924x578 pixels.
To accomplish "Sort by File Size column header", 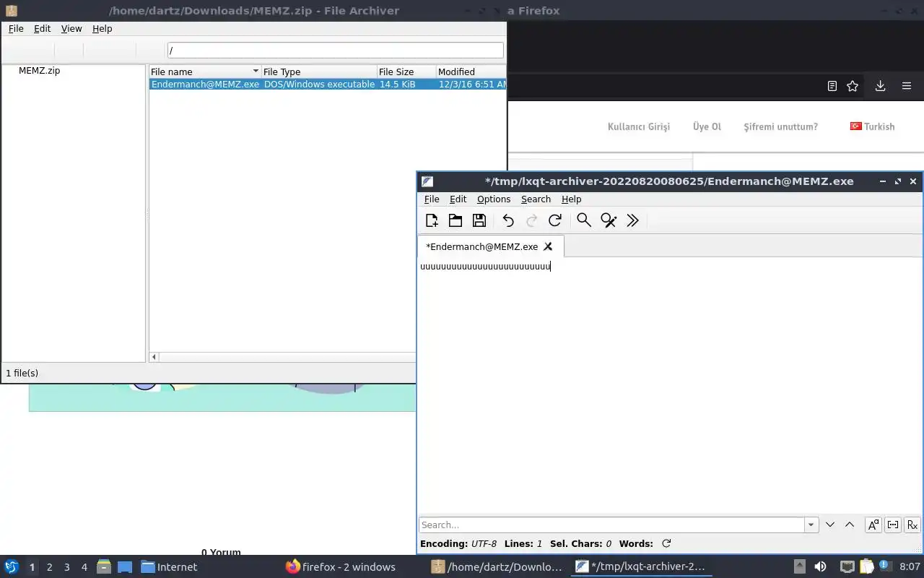I will coord(406,72).
